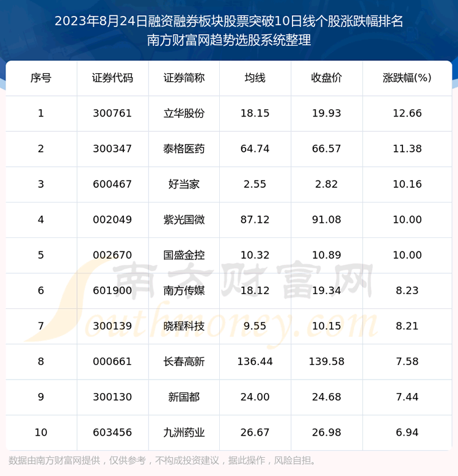The image size is (458, 476).
Task: Click the change value 8.23
Action: click(407, 290)
